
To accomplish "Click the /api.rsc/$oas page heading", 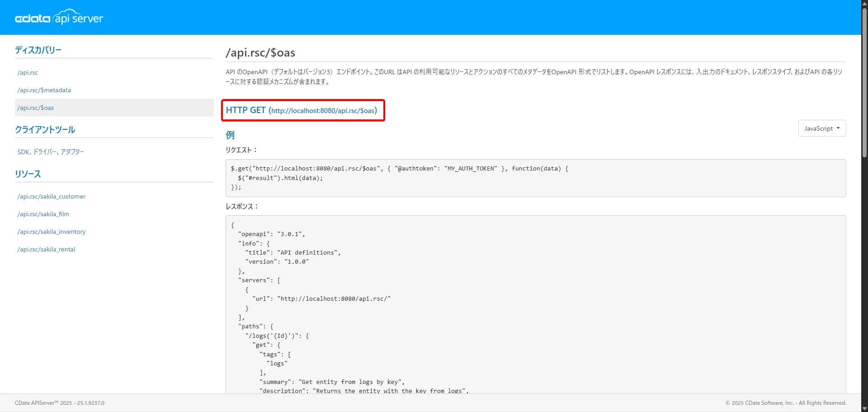I will (260, 53).
